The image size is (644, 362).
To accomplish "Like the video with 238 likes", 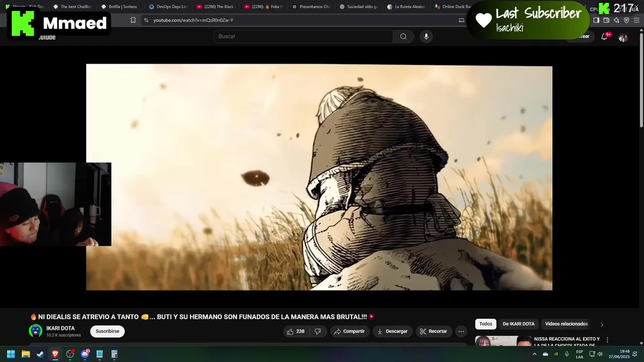I will pyautogui.click(x=295, y=331).
